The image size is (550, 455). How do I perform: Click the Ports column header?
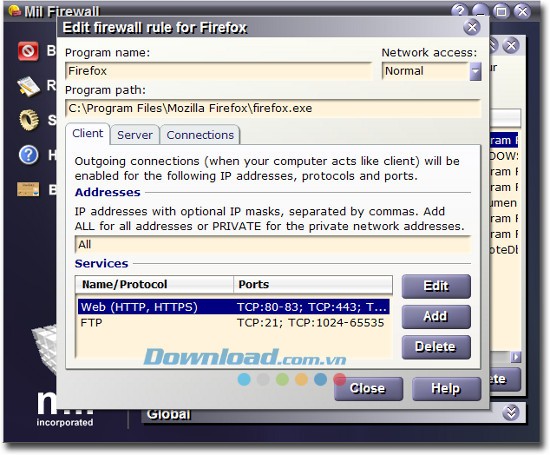(313, 284)
